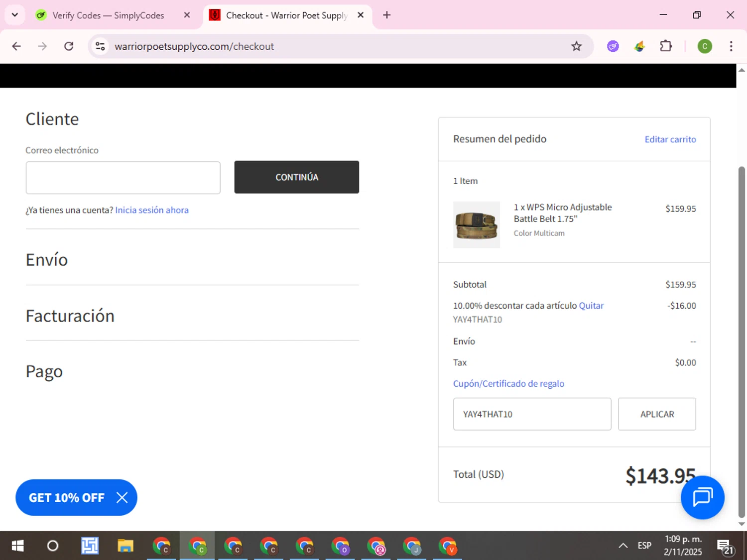This screenshot has height=560, width=747.
Task: Open the Windows Start menu
Action: point(17,546)
